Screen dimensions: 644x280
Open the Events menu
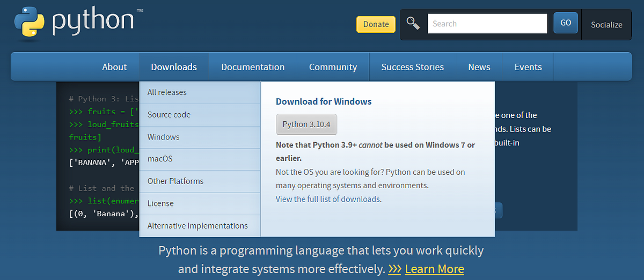click(528, 67)
